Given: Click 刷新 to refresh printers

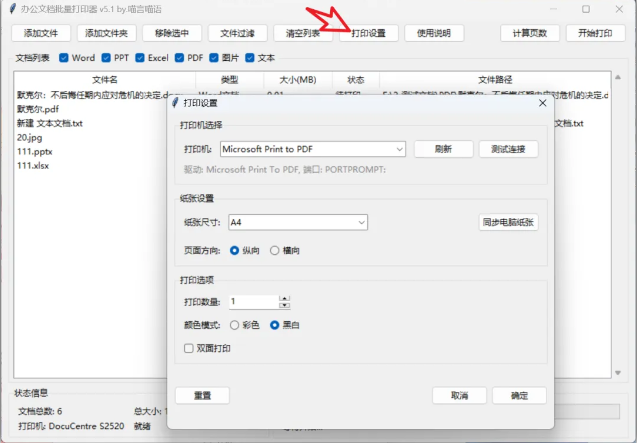Looking at the screenshot, I should point(443,149).
